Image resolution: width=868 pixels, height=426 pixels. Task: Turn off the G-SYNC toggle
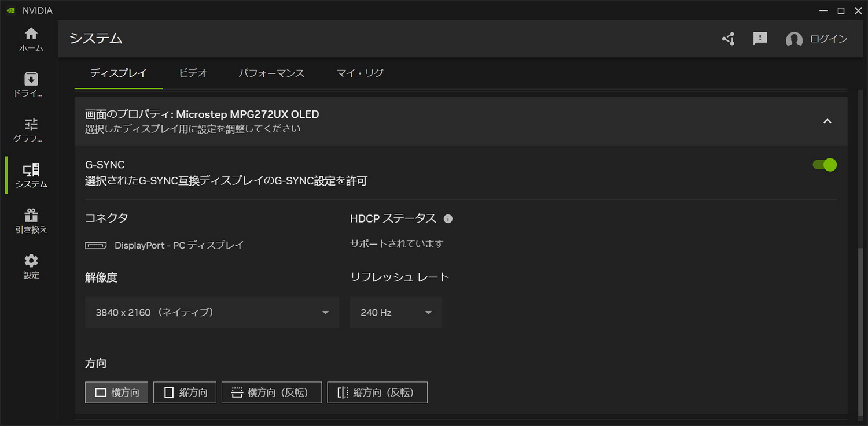pyautogui.click(x=825, y=165)
